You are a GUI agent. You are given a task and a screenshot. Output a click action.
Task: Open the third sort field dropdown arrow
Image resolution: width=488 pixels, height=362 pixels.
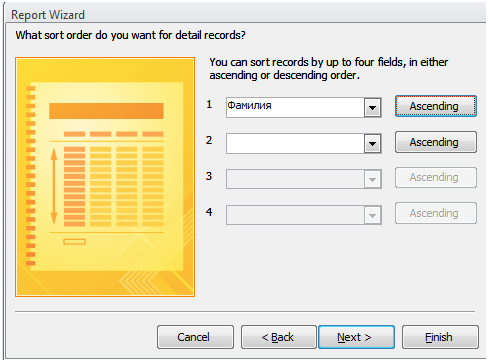372,179
